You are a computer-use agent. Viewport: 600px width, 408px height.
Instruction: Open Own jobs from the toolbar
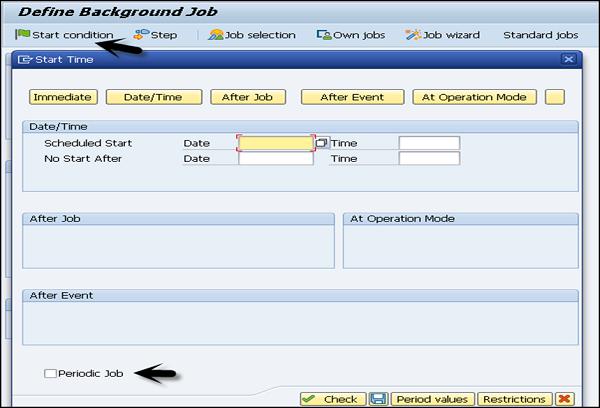[351, 35]
